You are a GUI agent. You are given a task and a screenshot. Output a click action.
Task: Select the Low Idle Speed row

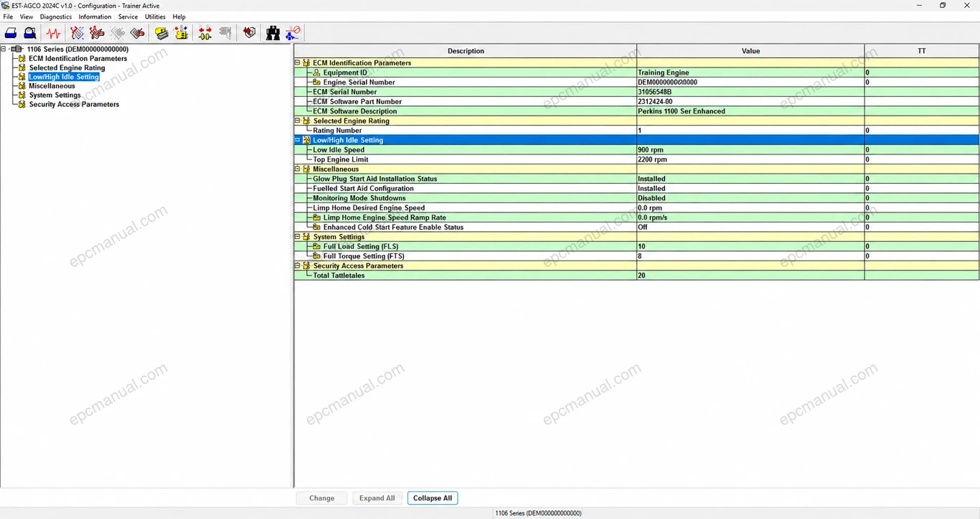637,150
